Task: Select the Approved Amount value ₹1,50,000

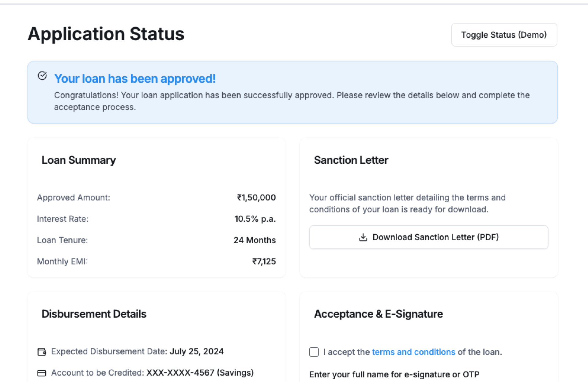Action: tap(256, 198)
